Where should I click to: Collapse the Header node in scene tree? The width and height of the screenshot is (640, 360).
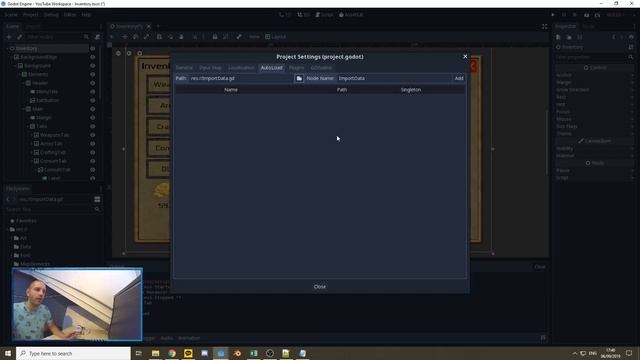23,83
